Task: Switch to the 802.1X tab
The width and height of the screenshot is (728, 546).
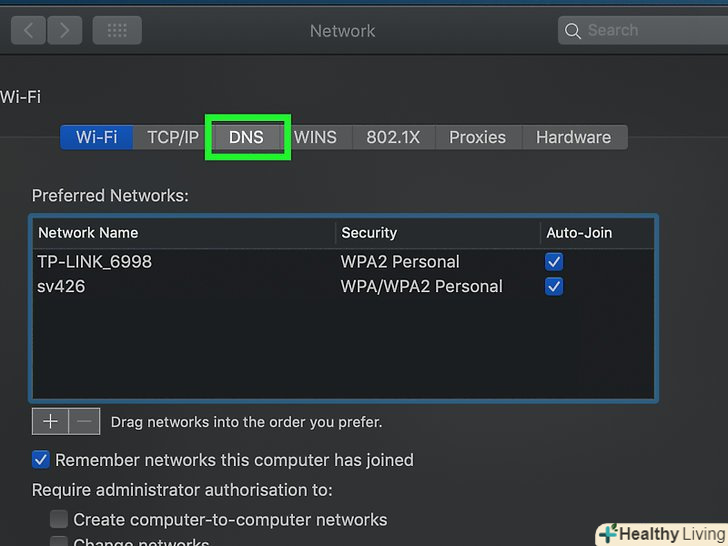Action: click(x=393, y=138)
